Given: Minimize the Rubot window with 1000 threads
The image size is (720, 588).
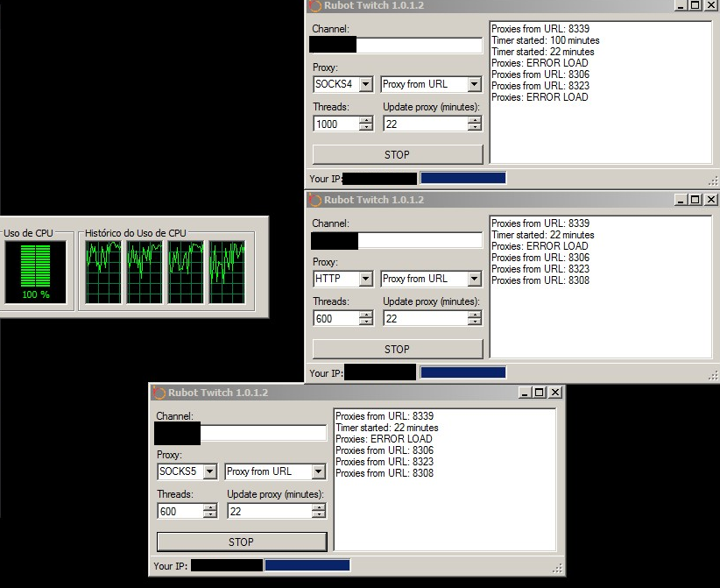Looking at the screenshot, I should coord(681,6).
